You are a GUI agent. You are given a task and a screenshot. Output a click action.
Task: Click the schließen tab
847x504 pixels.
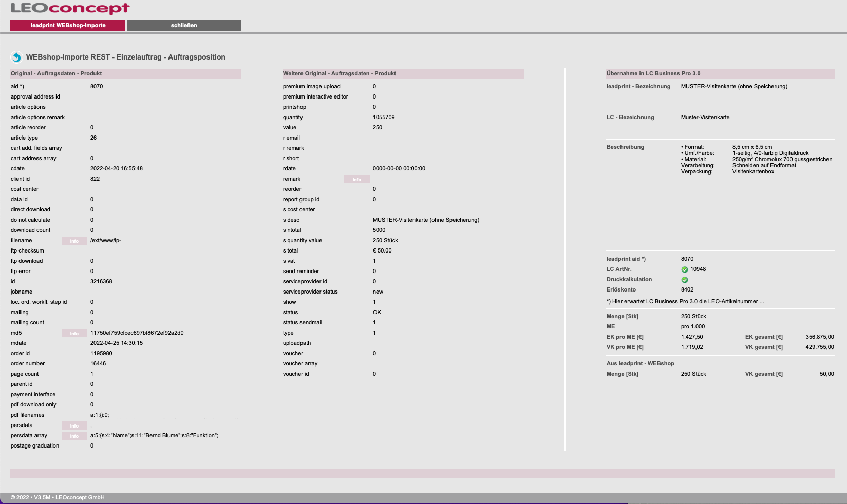tap(184, 26)
